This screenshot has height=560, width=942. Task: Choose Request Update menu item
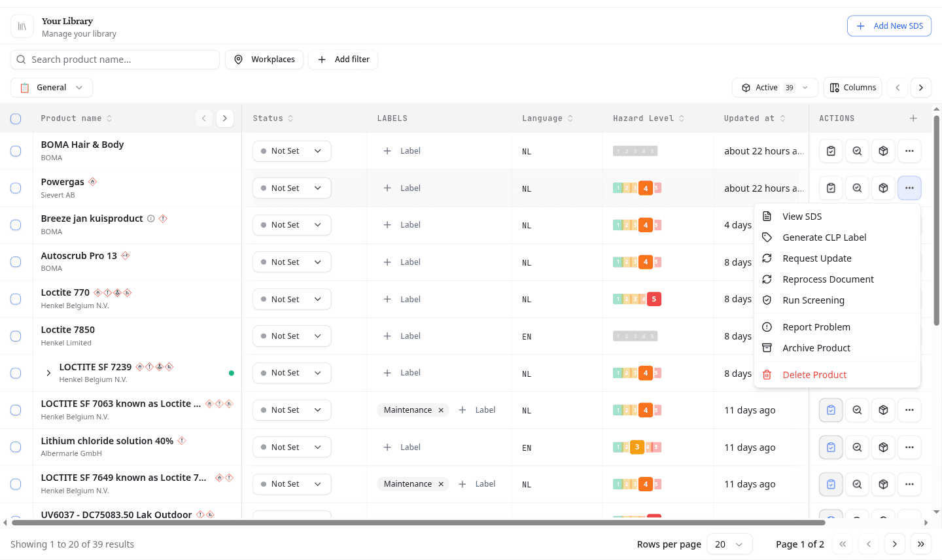pos(837,258)
